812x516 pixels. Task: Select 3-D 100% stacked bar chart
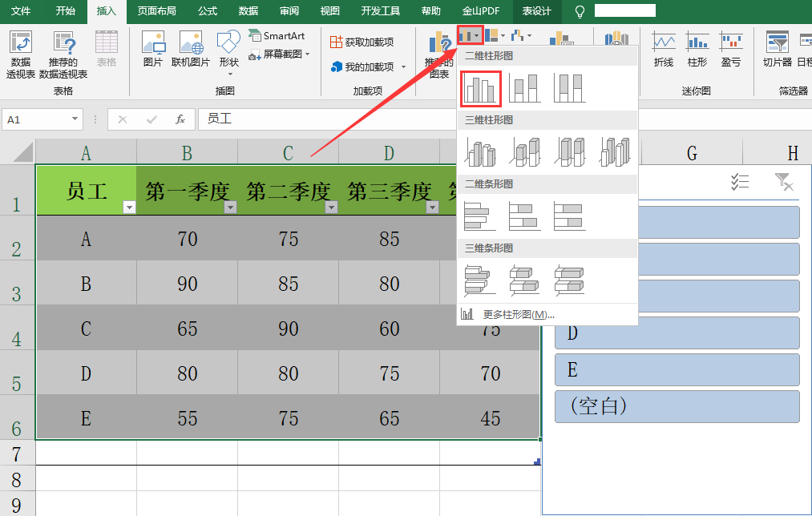pyautogui.click(x=569, y=280)
